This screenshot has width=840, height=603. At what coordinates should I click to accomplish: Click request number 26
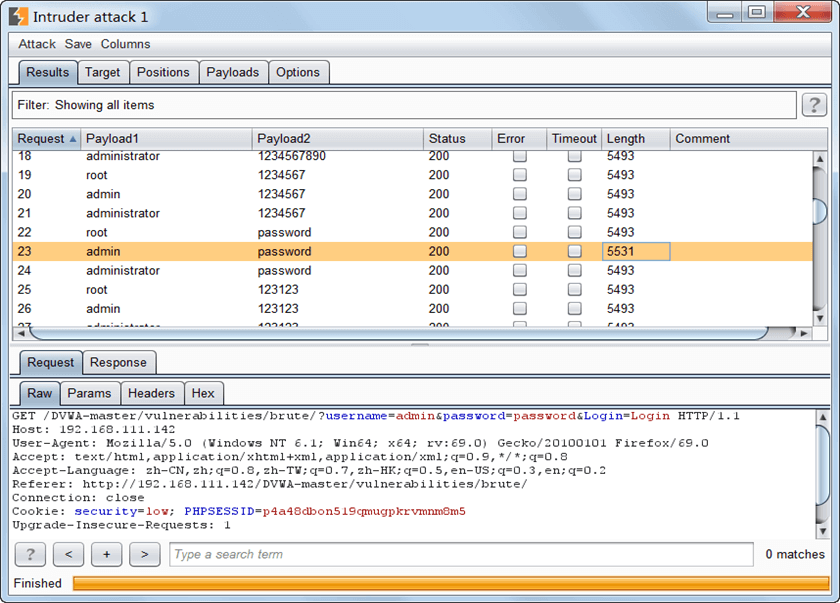coord(24,309)
